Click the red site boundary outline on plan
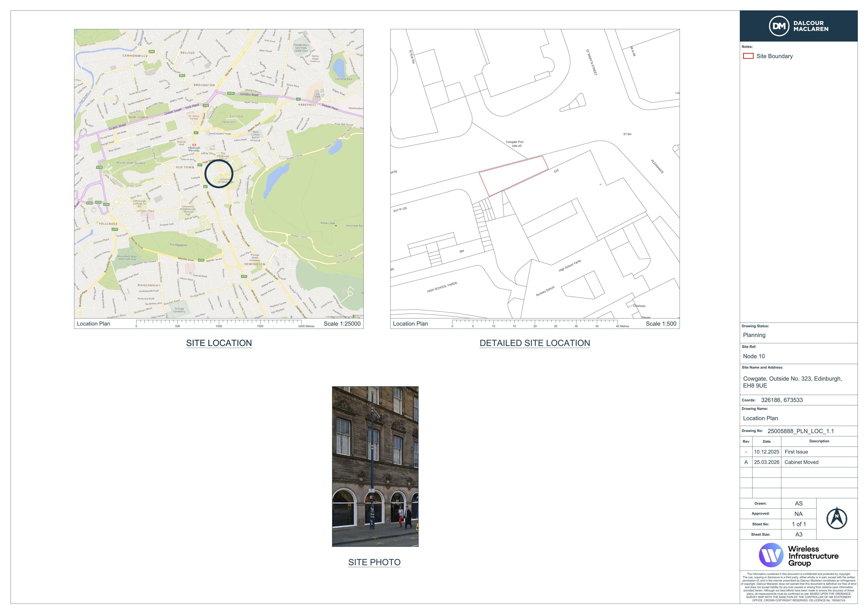 (x=514, y=176)
